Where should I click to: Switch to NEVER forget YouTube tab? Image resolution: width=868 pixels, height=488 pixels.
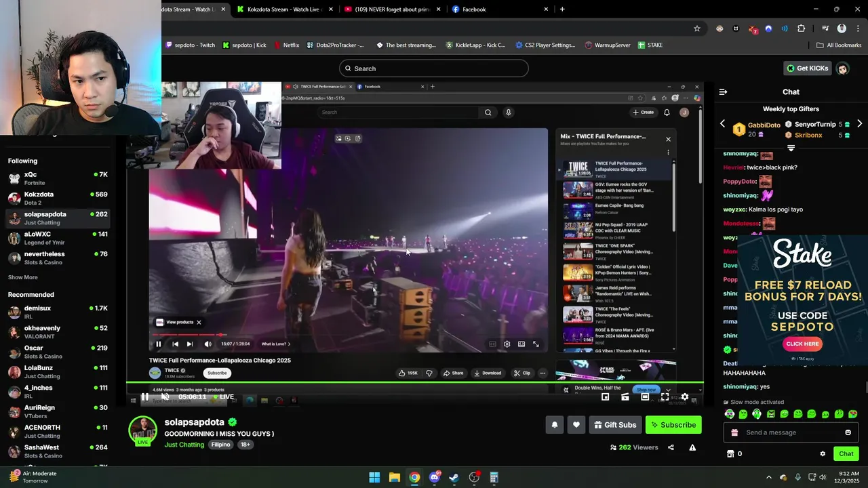point(391,9)
